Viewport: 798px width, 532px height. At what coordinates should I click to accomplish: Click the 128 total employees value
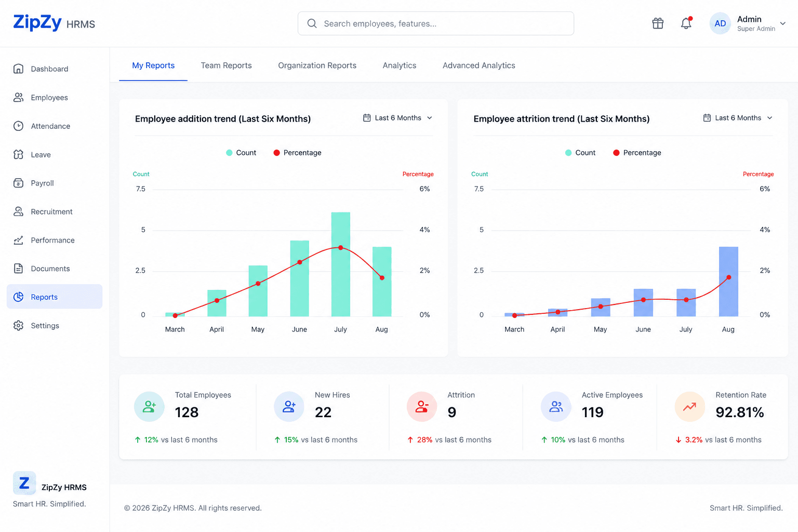[x=187, y=413]
